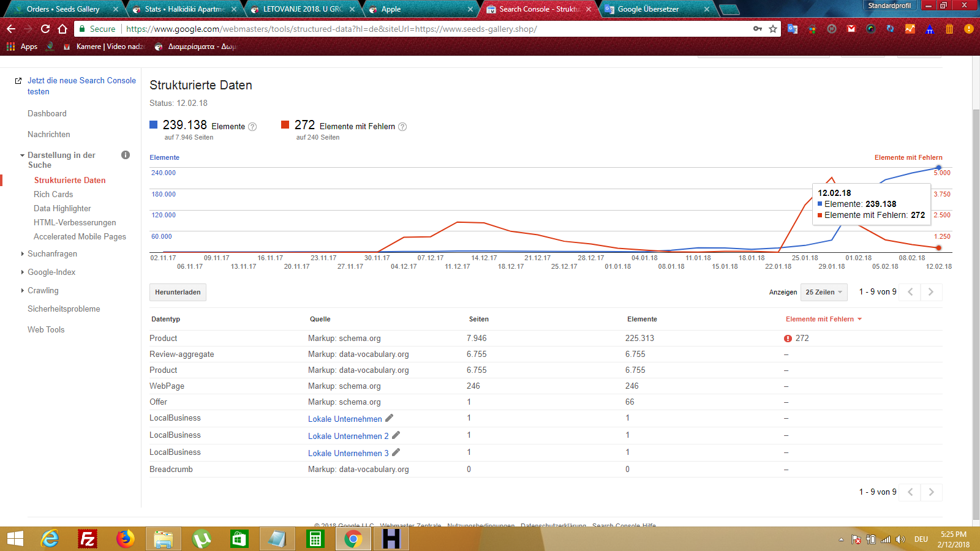
Task: Edit Lokale Unternehmen 3 with the pencil icon
Action: point(396,452)
